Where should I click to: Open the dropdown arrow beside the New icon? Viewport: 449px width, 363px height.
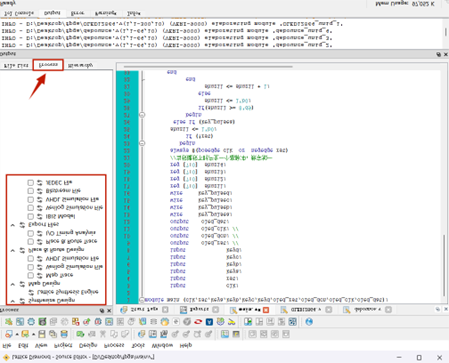click(x=17, y=334)
